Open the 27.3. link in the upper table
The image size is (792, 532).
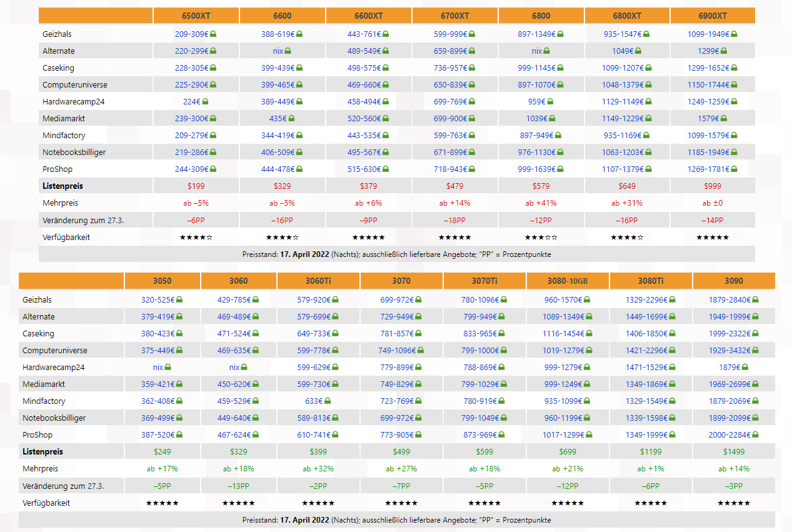click(116, 220)
